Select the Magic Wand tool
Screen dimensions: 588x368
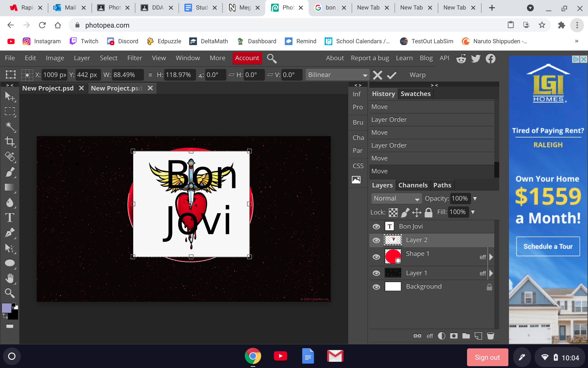point(10,126)
